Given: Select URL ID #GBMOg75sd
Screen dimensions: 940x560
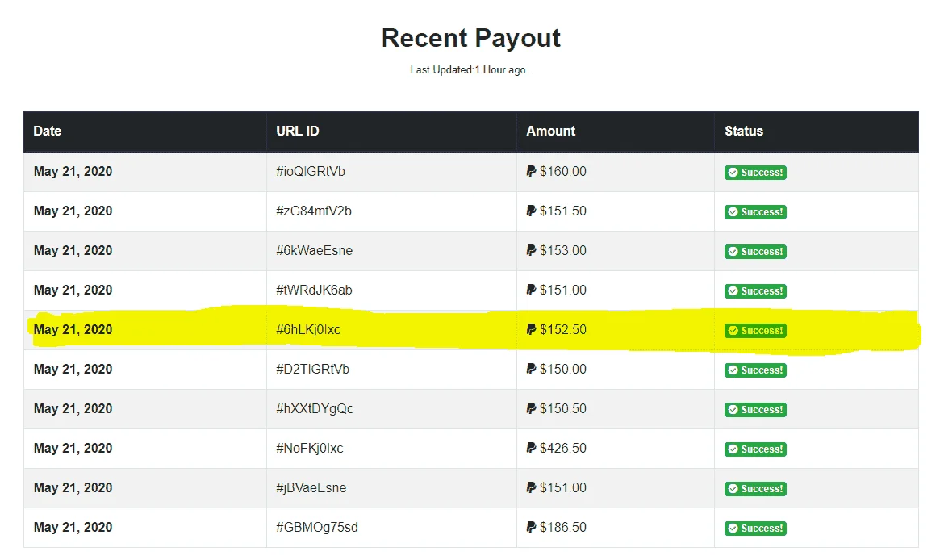Looking at the screenshot, I should [x=317, y=528].
